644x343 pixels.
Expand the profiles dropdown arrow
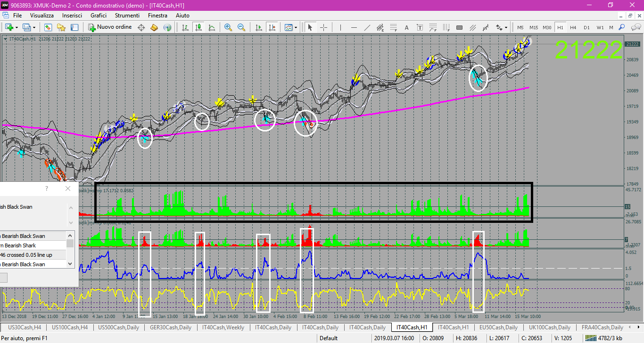[x=34, y=27]
